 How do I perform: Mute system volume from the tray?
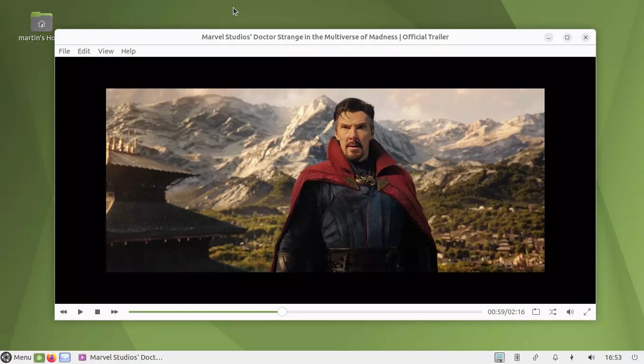click(x=591, y=357)
